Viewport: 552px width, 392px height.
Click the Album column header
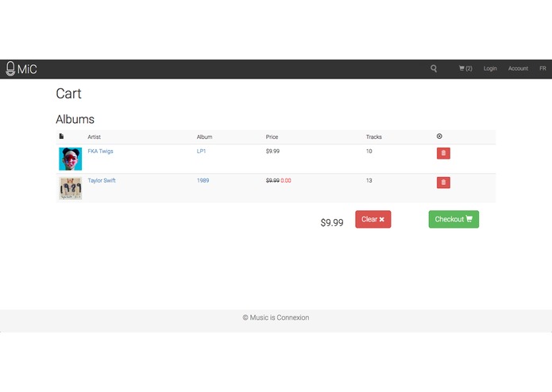204,136
